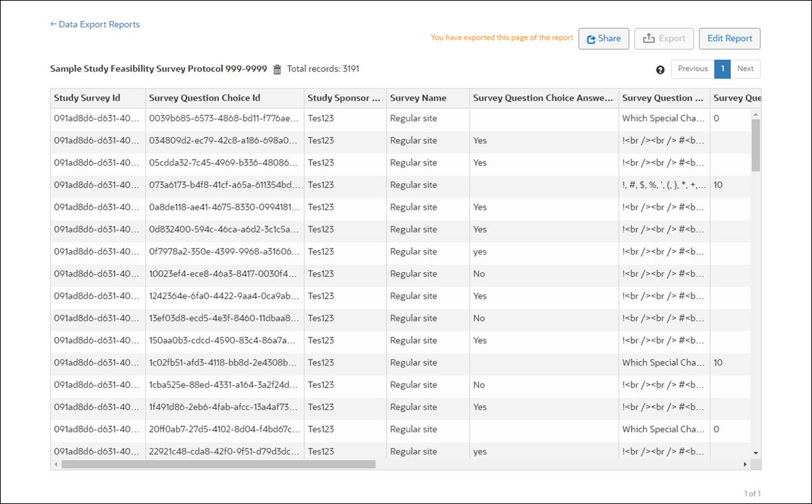Select page 1 in the pagination control
Screen dimensions: 812x504
[x=722, y=69]
